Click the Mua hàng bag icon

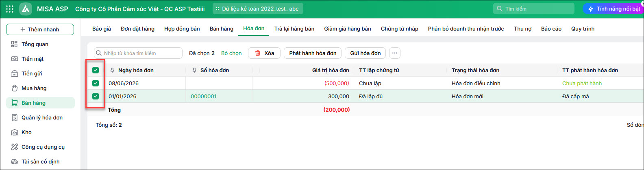tap(14, 88)
